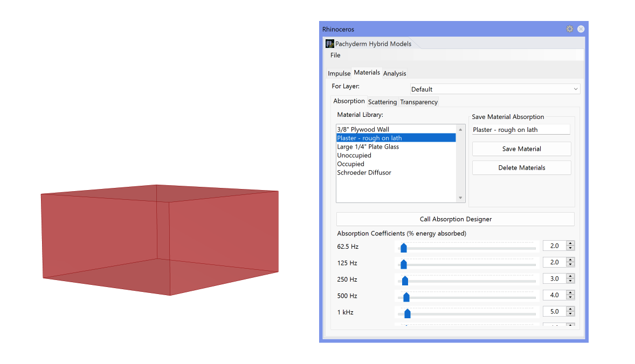Click the Save Material button
The image size is (635, 364).
(x=521, y=149)
